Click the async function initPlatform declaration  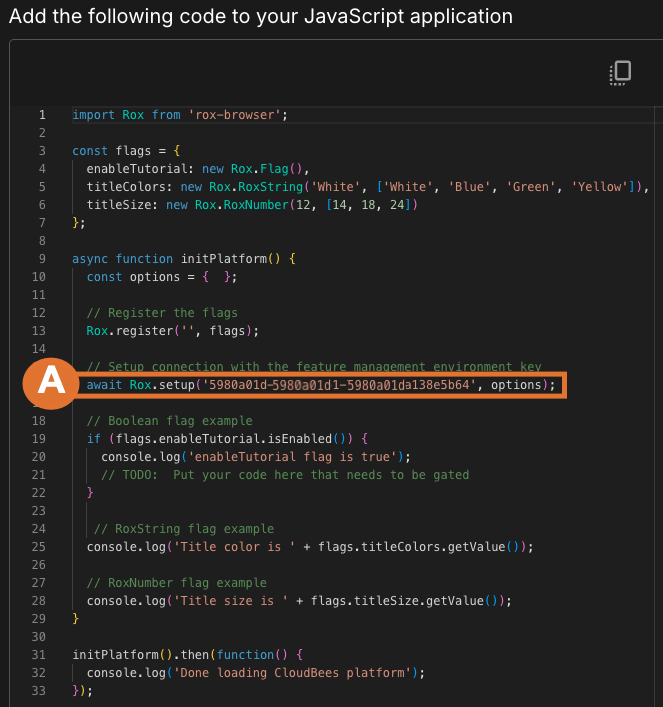(184, 259)
